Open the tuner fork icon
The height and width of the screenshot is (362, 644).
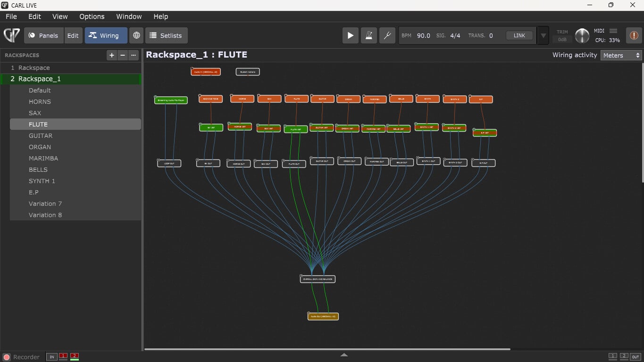coord(387,35)
